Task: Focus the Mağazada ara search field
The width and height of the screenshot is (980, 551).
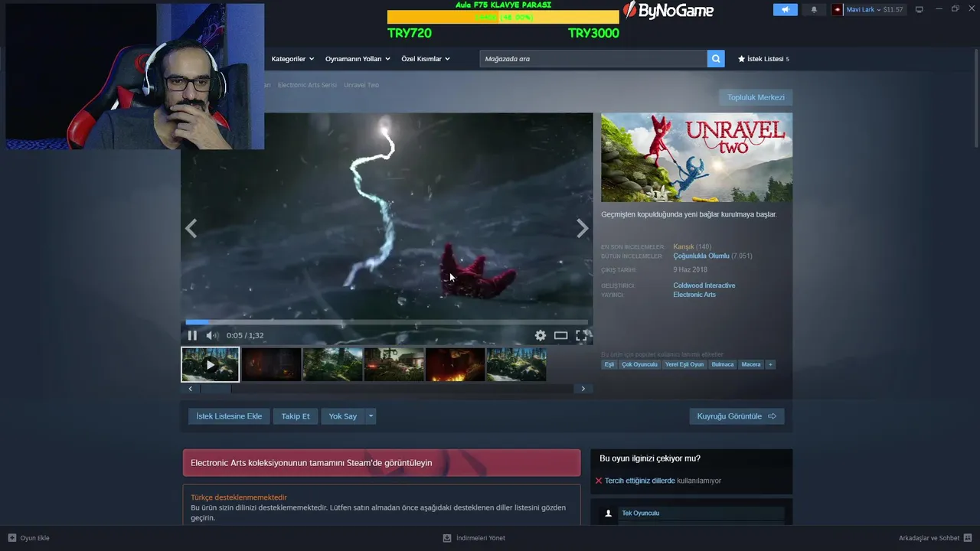Action: click(593, 59)
